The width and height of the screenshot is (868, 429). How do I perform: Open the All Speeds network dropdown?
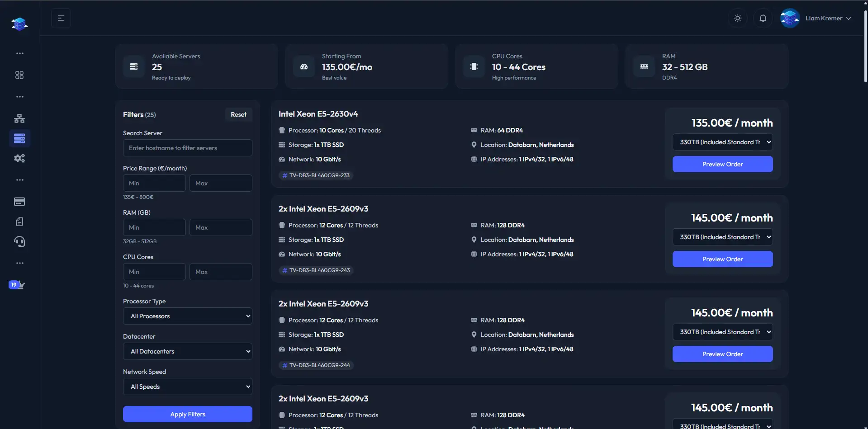point(187,386)
